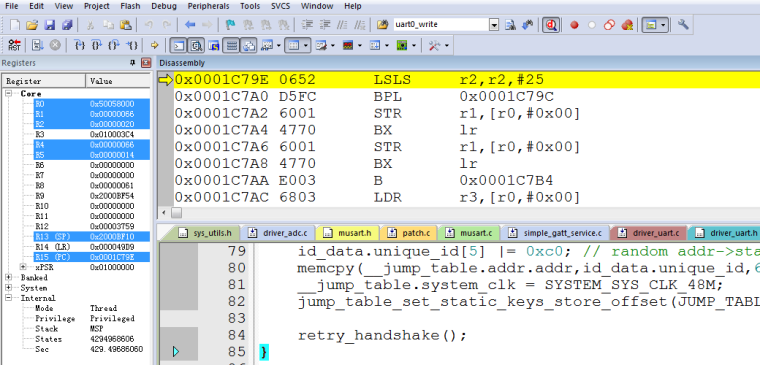Create a new file
Image resolution: width=760 pixels, height=365 pixels.
(15, 25)
